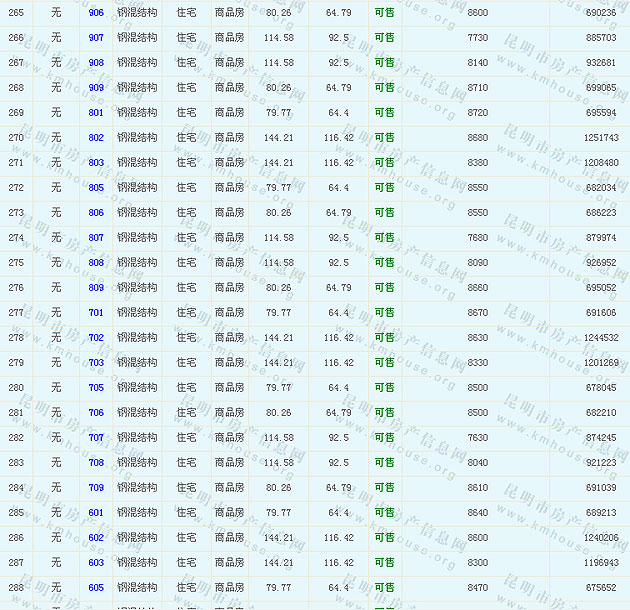Open unit 701 link

[96, 313]
